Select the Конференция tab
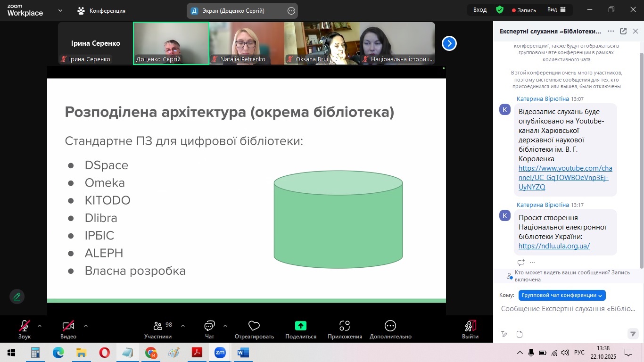Viewport: 644px width, 362px height. 102,10
